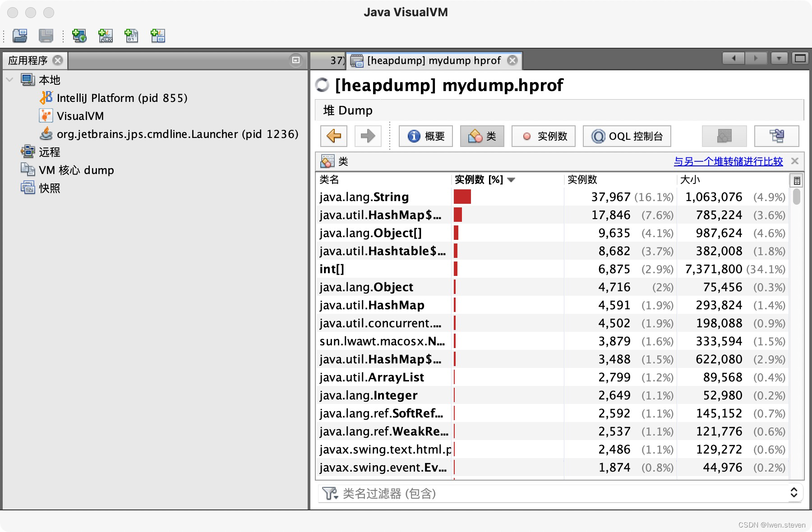Select the java.lang.String row
The width and height of the screenshot is (812, 532).
pyautogui.click(x=553, y=197)
